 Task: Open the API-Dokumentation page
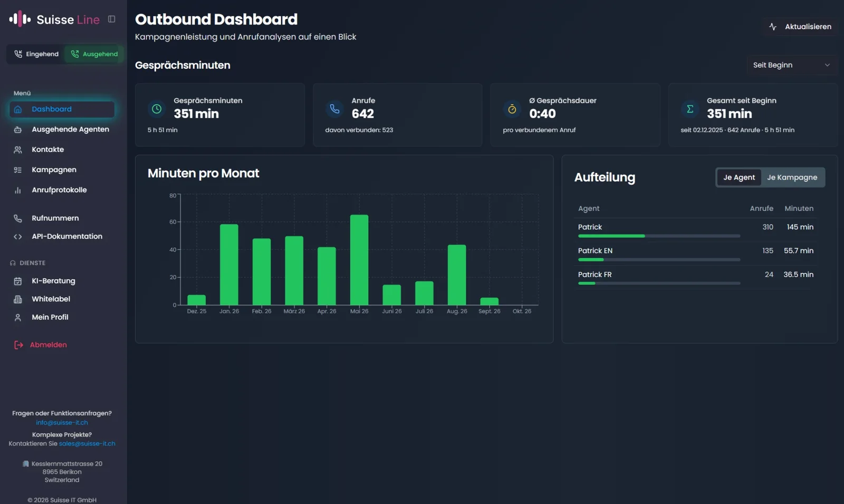[62, 237]
